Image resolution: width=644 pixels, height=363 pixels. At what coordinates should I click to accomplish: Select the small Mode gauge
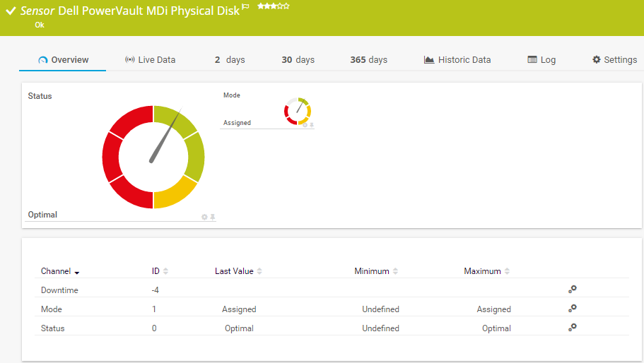coord(298,111)
